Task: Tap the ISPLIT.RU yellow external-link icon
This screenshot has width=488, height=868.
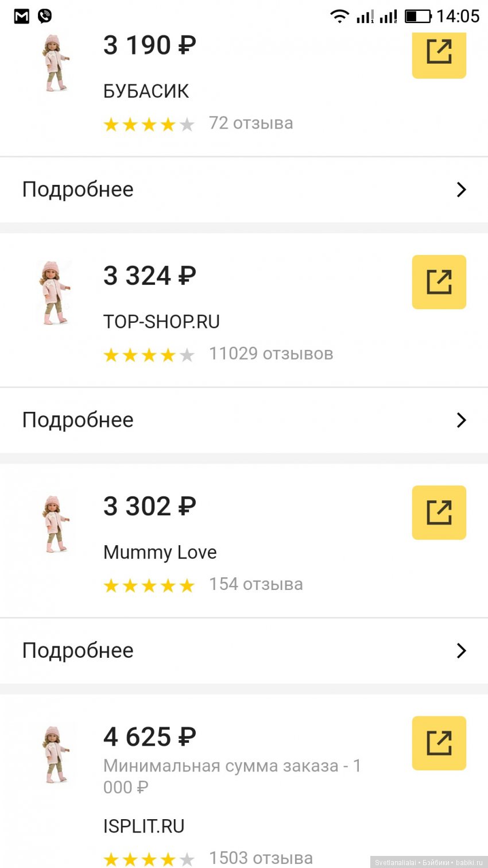Action: pyautogui.click(x=439, y=743)
